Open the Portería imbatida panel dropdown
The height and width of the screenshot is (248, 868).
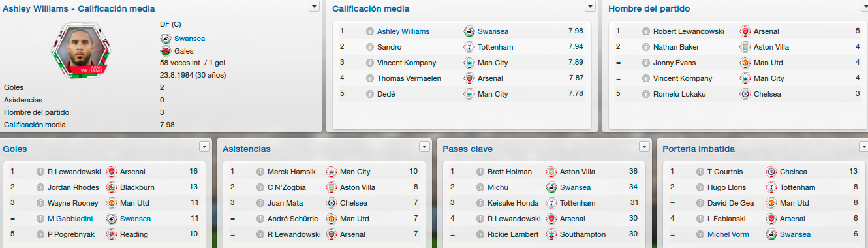865,146
